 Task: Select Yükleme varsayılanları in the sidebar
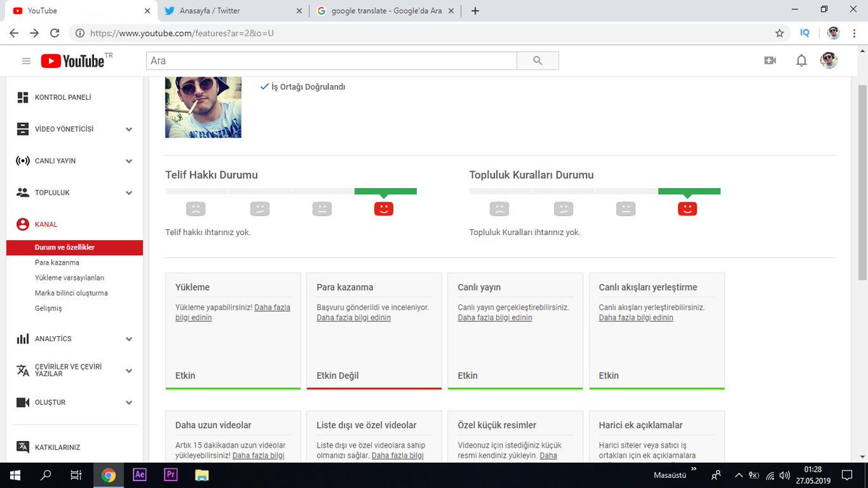coord(69,278)
